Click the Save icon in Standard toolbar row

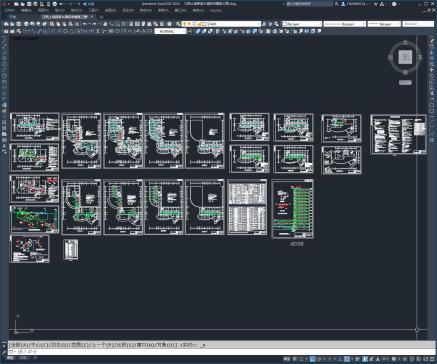[x=19, y=24]
